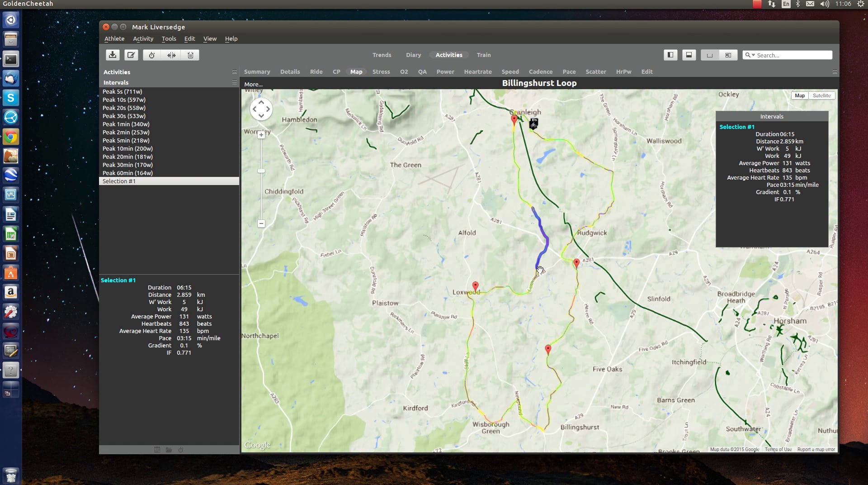Open the Athlete menu
Viewport: 868px width, 485px height.
[x=114, y=38]
